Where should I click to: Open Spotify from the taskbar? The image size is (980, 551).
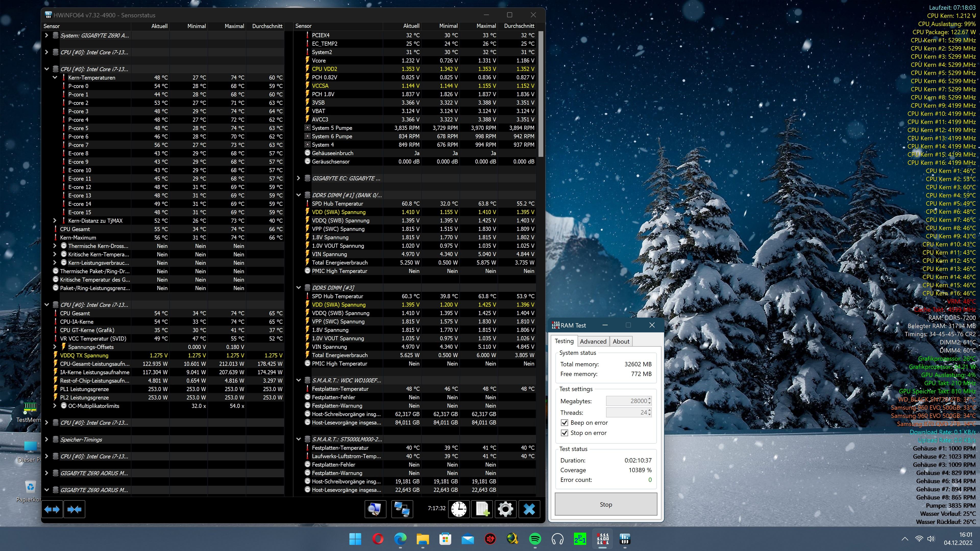(535, 539)
